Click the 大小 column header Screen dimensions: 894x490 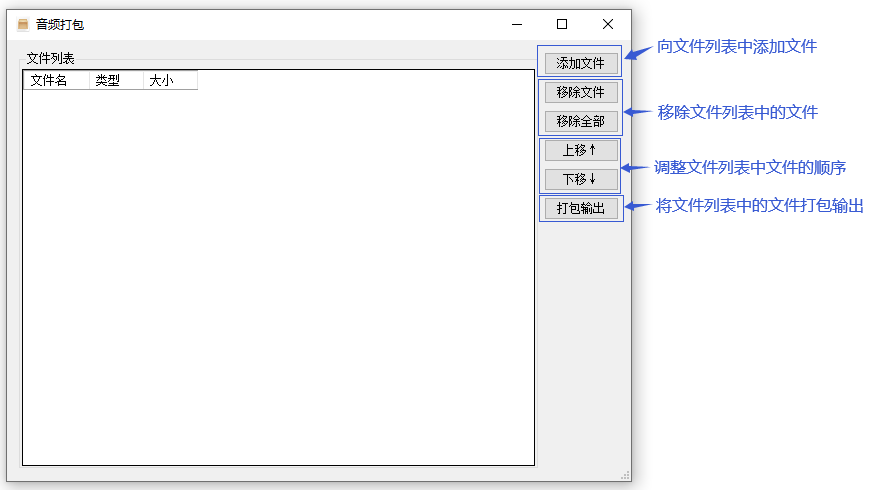pos(170,80)
